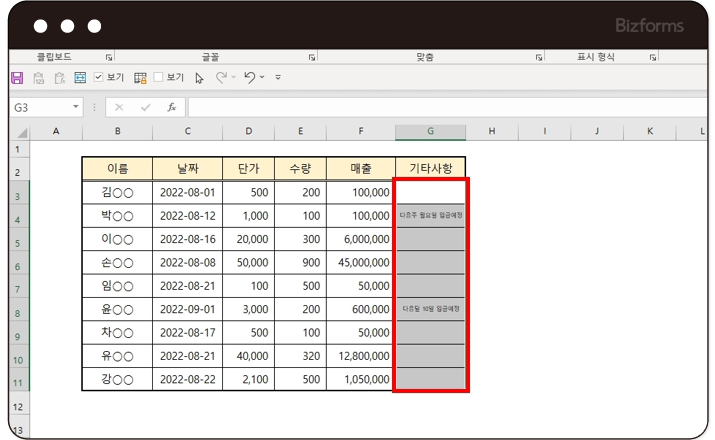Open the Name Box dropdown arrow
Image resolution: width=715 pixels, height=440 pixels.
76,107
